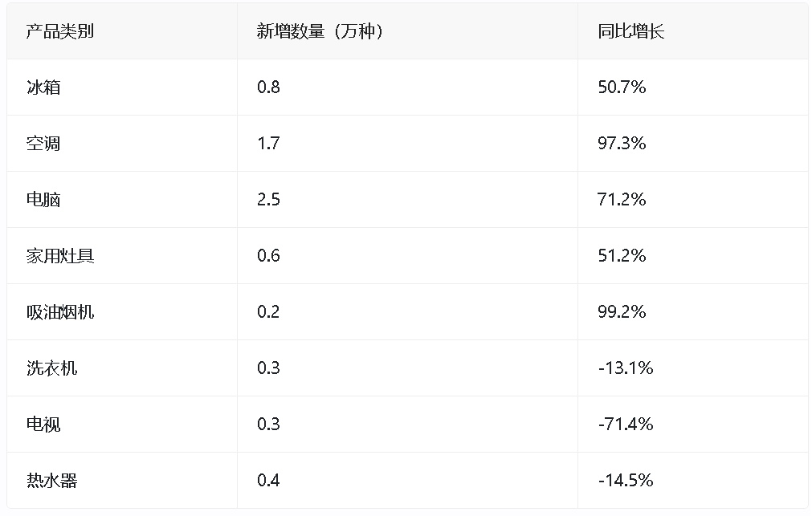This screenshot has width=812, height=516.
Task: Select the 1.7 quantity cell
Action: pos(268,144)
